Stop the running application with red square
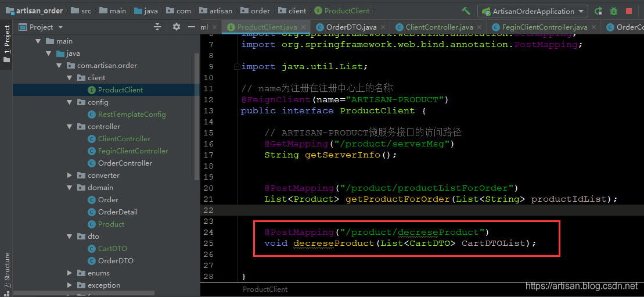Screen dimensions: 644x297 tap(629, 11)
